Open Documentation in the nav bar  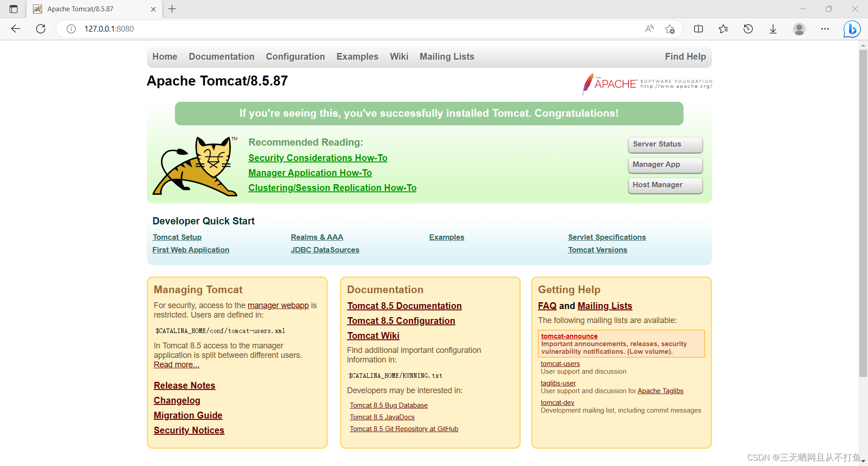222,57
